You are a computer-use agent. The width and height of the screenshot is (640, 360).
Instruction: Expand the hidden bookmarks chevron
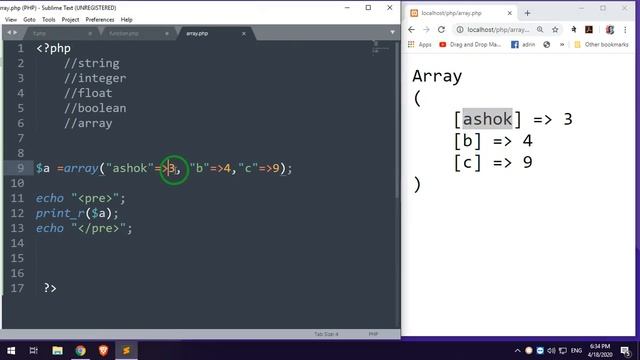click(x=562, y=44)
